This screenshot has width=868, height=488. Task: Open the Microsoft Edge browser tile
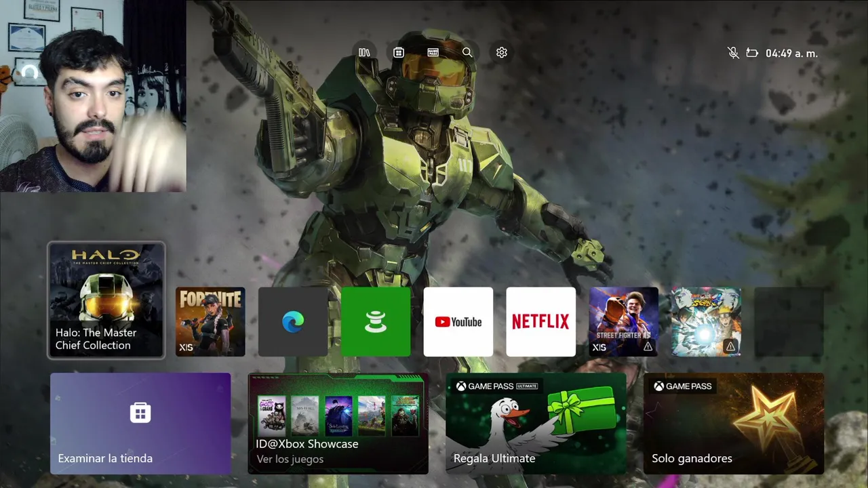[293, 321]
